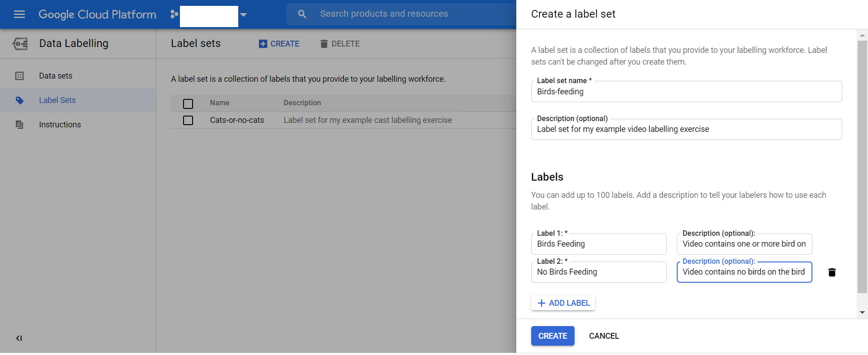The width and height of the screenshot is (868, 355).
Task: Check the Cats-or-no-cats row checkbox
Action: [188, 121]
